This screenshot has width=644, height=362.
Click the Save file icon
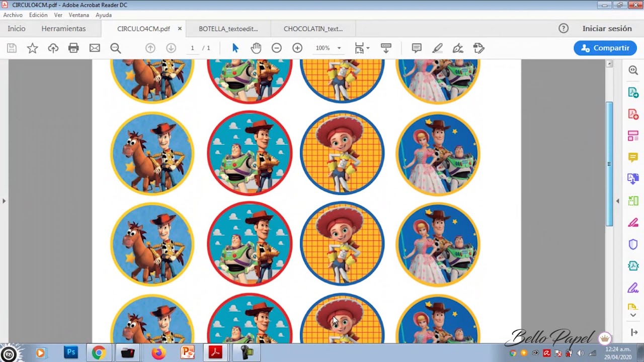click(x=12, y=48)
